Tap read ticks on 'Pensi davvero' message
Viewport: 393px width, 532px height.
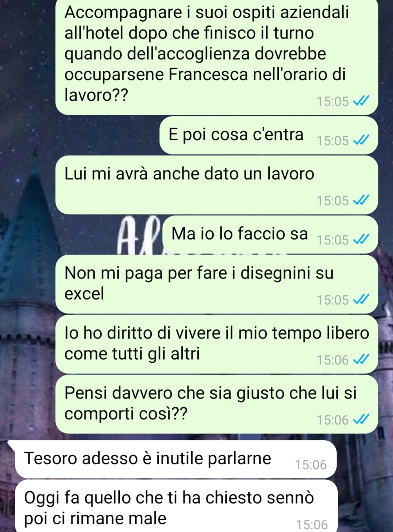click(361, 419)
